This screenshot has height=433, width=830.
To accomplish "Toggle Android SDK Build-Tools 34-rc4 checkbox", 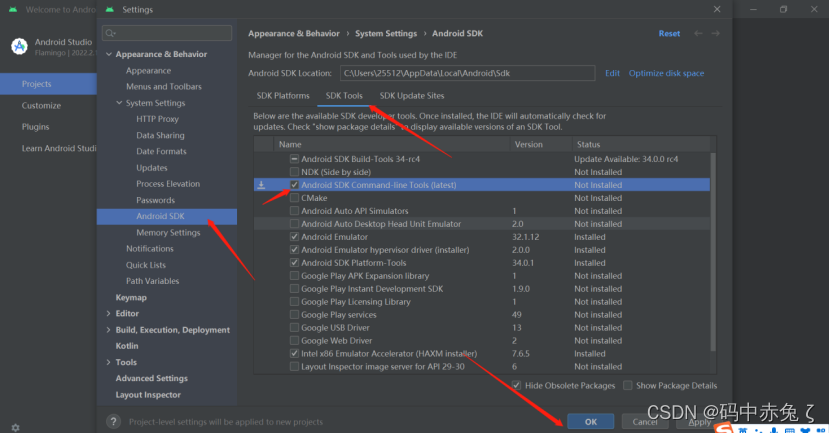I will [x=294, y=159].
